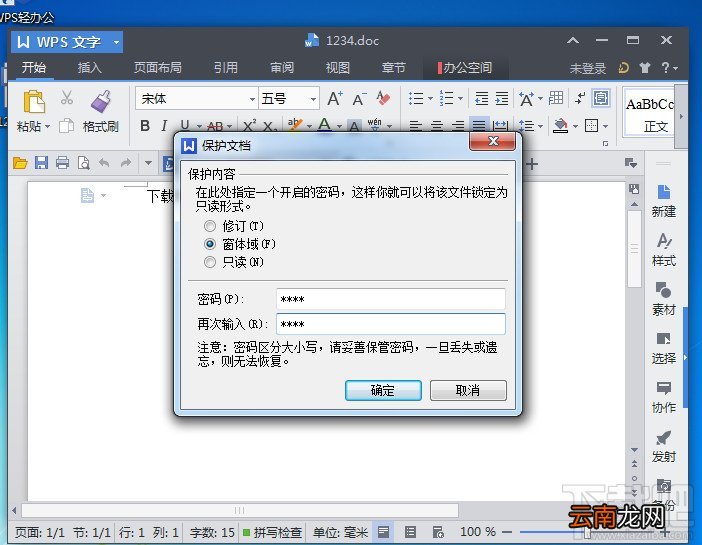Click the numbered list icon
This screenshot has height=545, width=702.
(x=446, y=99)
